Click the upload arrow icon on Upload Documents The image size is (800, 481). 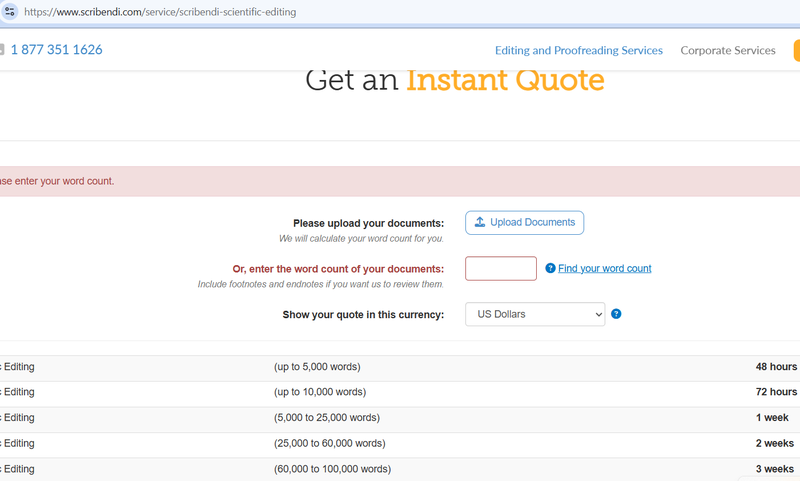pyautogui.click(x=480, y=222)
